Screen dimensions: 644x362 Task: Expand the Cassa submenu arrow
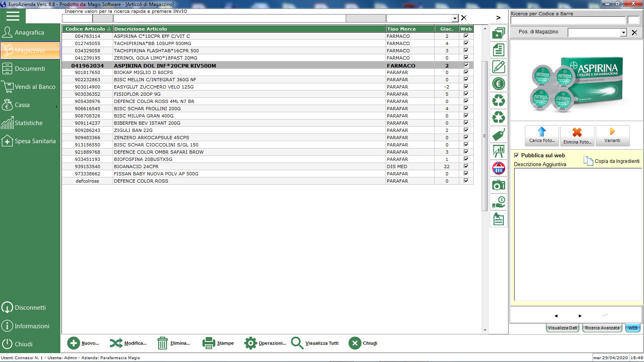pos(57,107)
